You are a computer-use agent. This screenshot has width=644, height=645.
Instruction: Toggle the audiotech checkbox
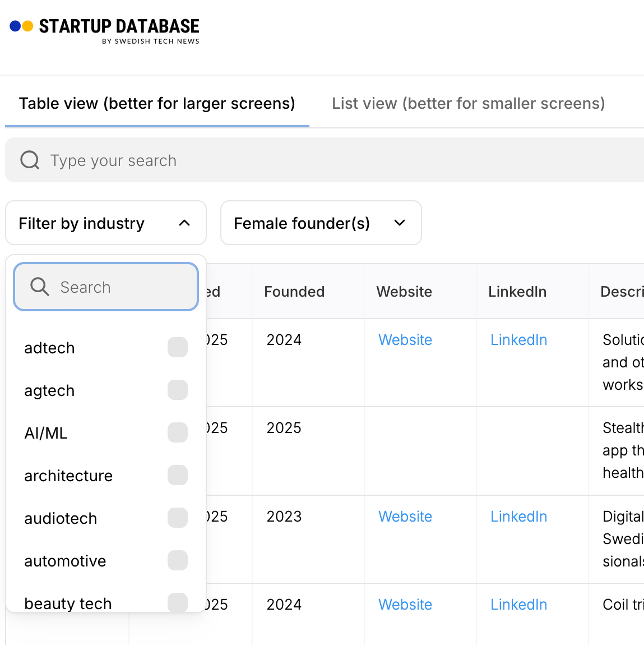178,518
